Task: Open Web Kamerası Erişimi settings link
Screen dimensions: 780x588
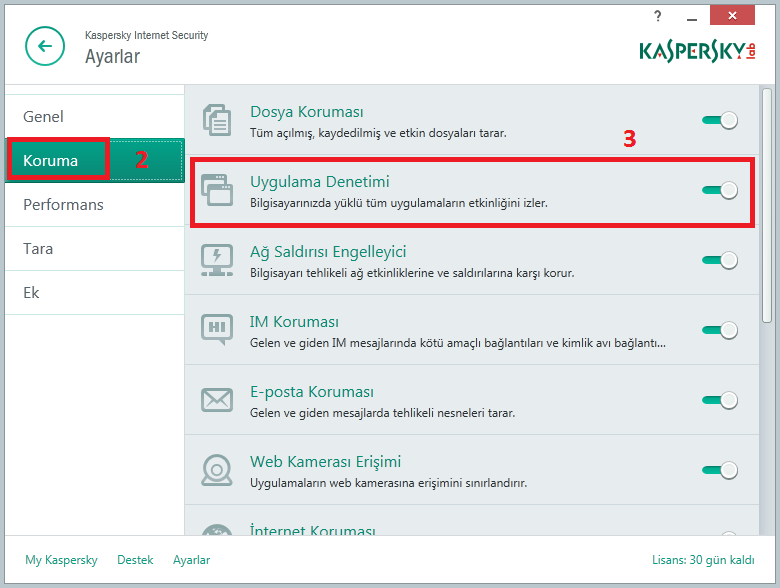Action: coord(325,462)
